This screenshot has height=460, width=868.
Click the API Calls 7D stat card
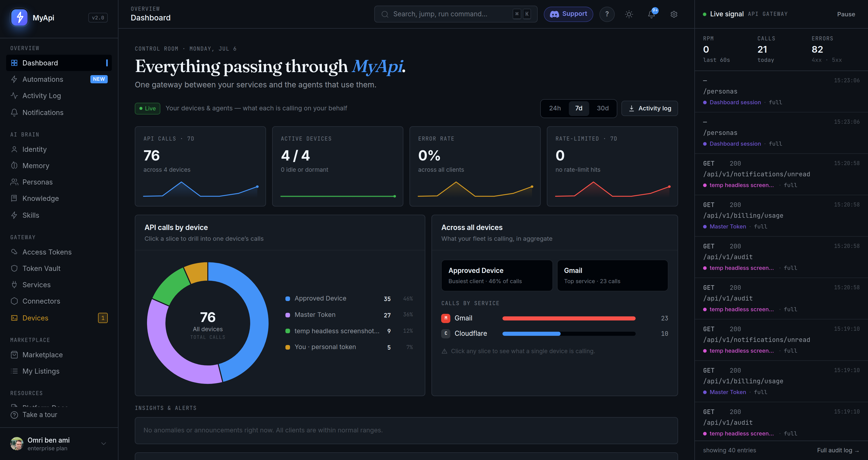pos(200,166)
